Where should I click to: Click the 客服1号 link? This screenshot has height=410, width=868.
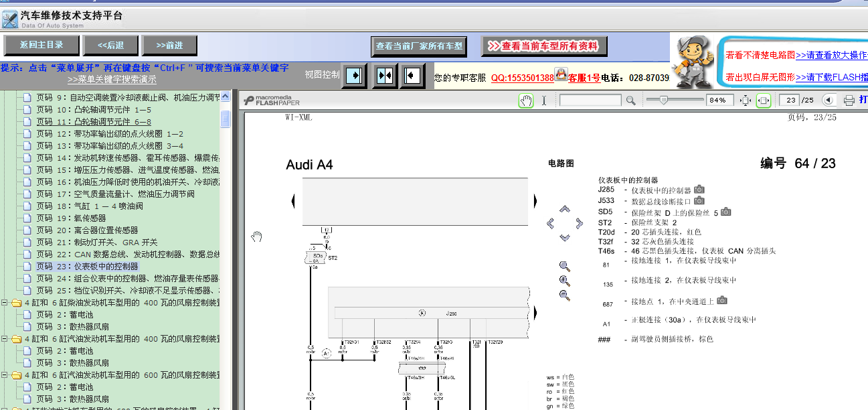tap(584, 78)
